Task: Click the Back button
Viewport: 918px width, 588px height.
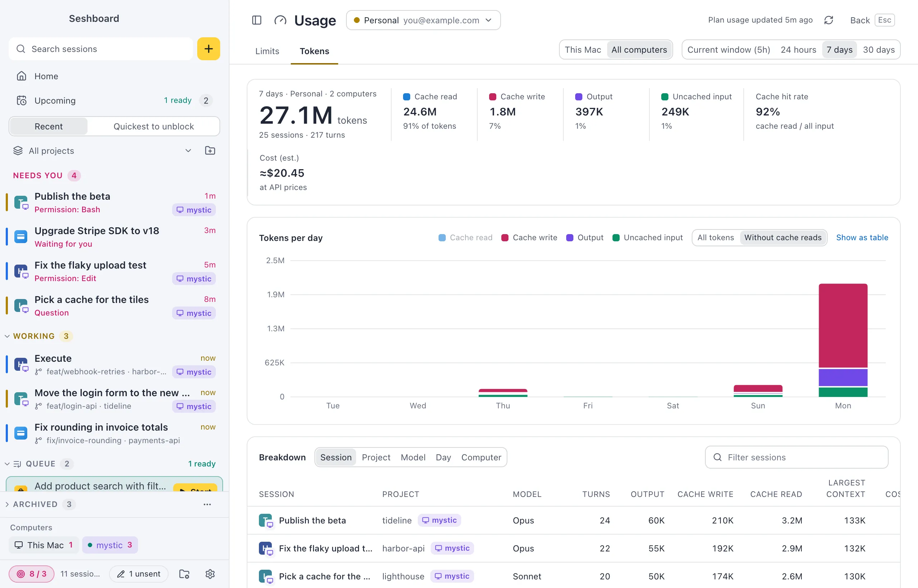Action: coord(872,20)
